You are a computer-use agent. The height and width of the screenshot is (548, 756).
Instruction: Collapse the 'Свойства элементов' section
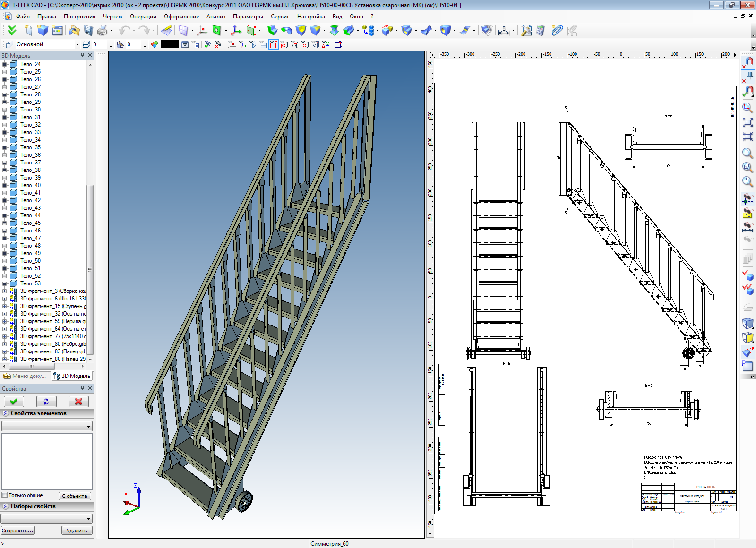[x=6, y=413]
